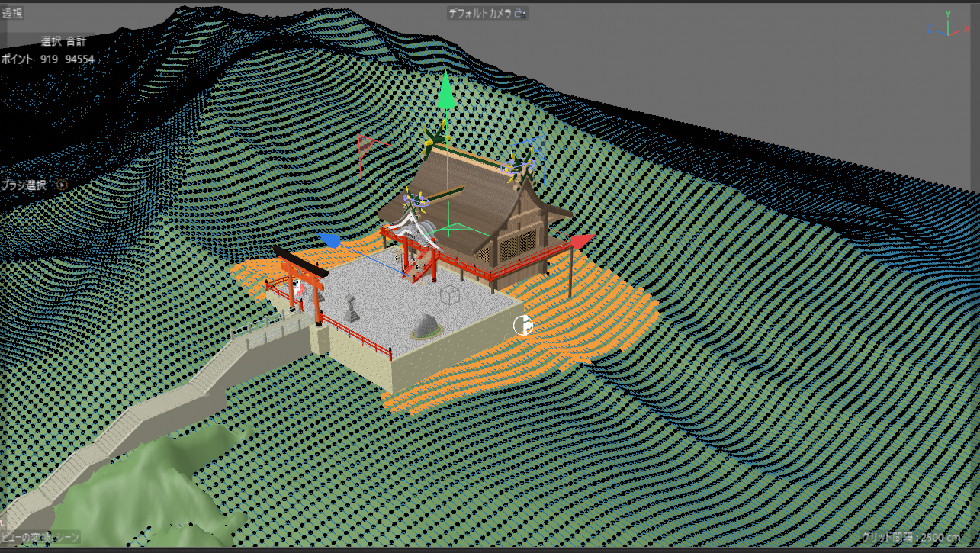Click the XYZ world axis indicator
This screenshot has height=553, width=980.
click(x=948, y=24)
